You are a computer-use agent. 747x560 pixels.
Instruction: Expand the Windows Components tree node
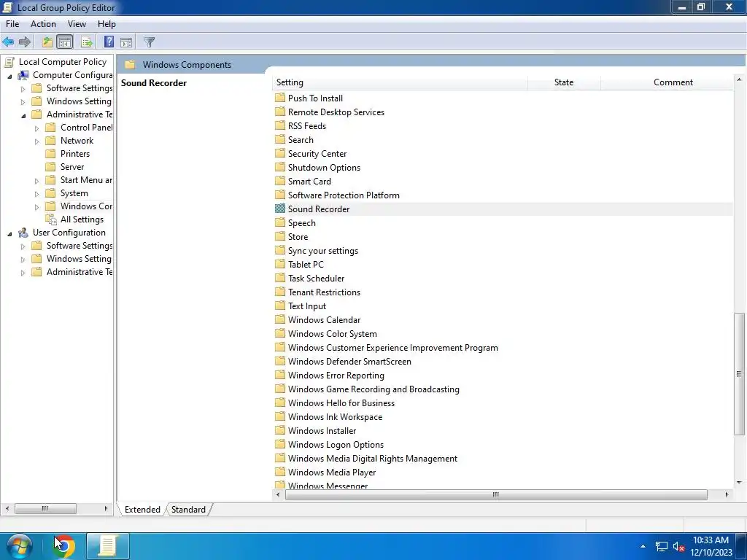tap(36, 206)
